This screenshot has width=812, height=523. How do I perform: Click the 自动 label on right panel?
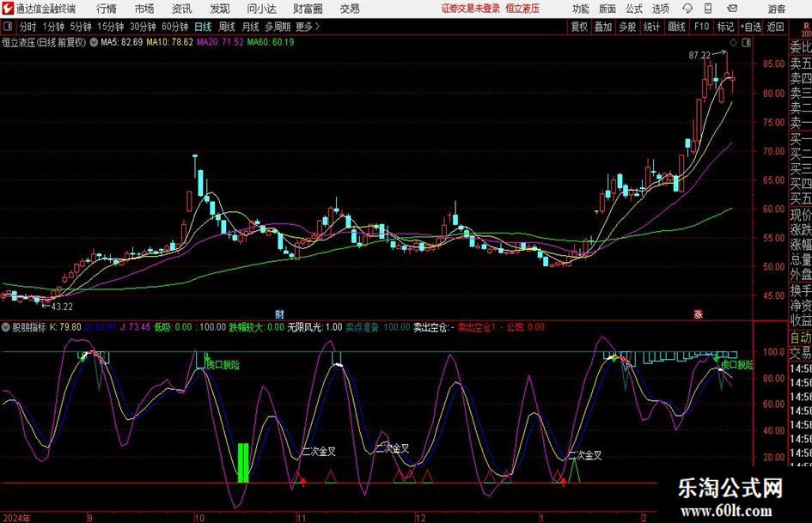pyautogui.click(x=800, y=338)
